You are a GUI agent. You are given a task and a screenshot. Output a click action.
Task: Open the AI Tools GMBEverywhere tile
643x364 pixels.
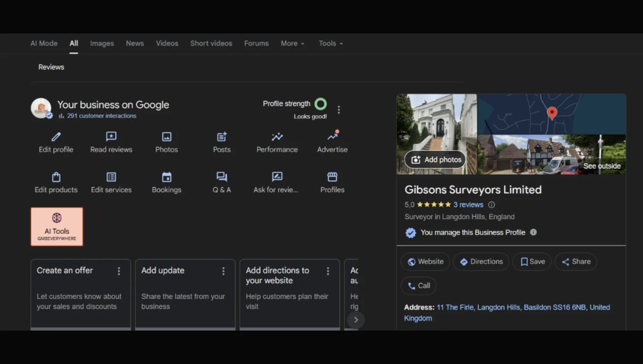tap(57, 227)
